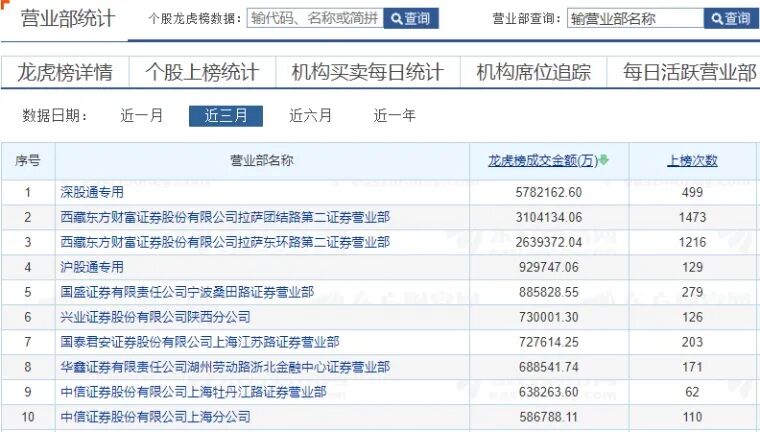Focus the 输代码、名称或简拼 input field
This screenshot has height=432, width=760.
click(315, 18)
